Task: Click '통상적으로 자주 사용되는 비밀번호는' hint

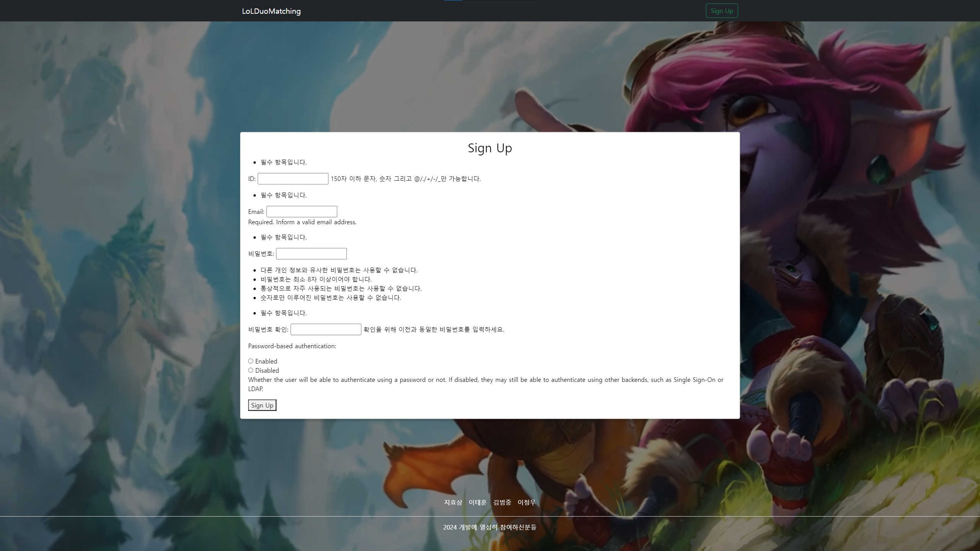Action: tap(341, 289)
